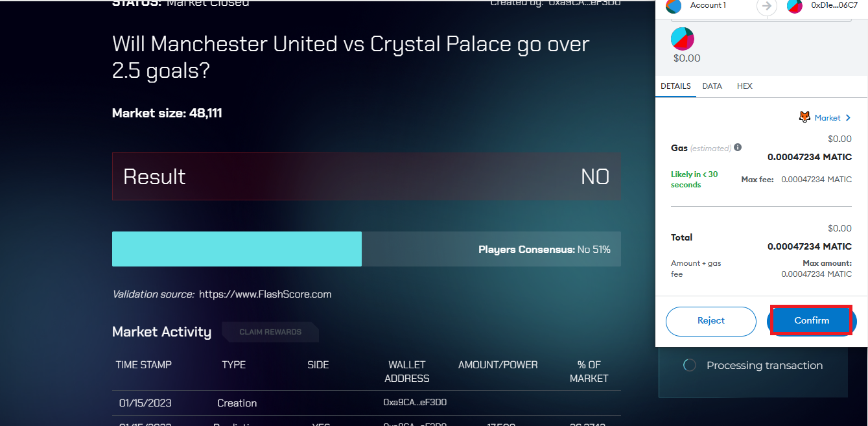868x426 pixels.
Task: Switch to the HEX tab
Action: tap(745, 86)
